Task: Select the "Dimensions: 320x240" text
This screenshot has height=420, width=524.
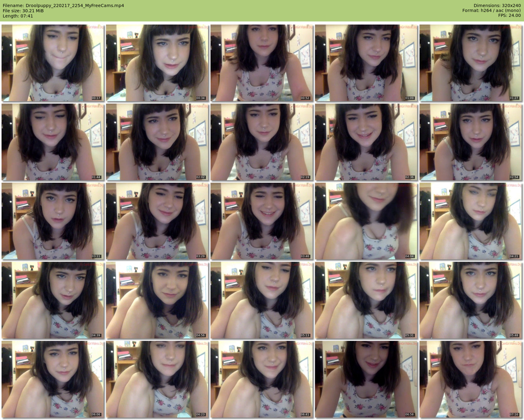Action: 497,6
